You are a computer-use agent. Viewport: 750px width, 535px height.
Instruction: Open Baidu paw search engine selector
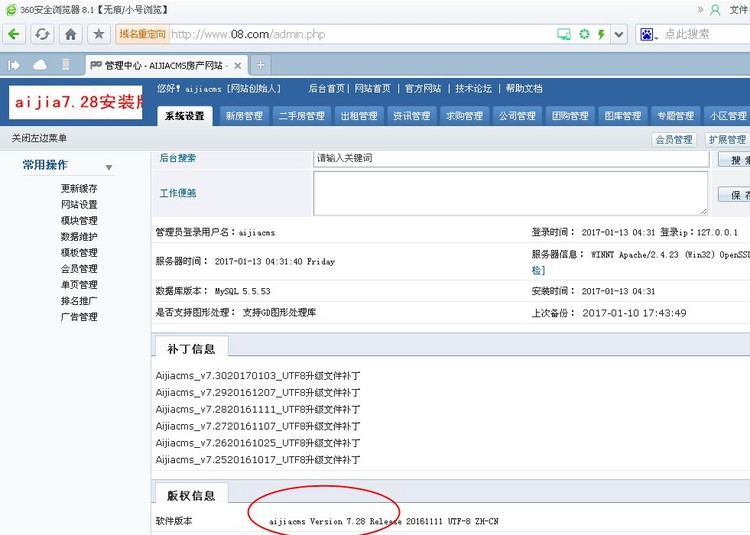point(649,34)
